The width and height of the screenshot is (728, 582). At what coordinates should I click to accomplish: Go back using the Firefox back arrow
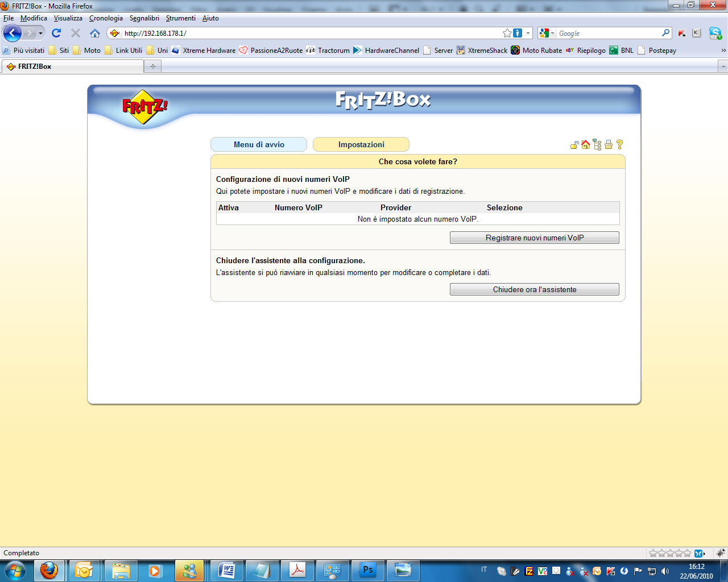coord(13,33)
